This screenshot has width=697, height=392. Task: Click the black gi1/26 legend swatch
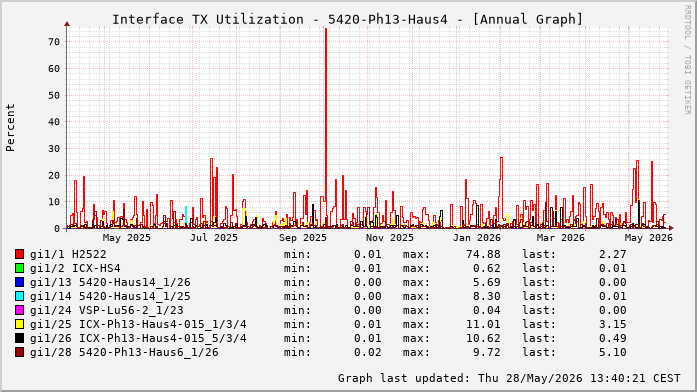[x=19, y=338]
